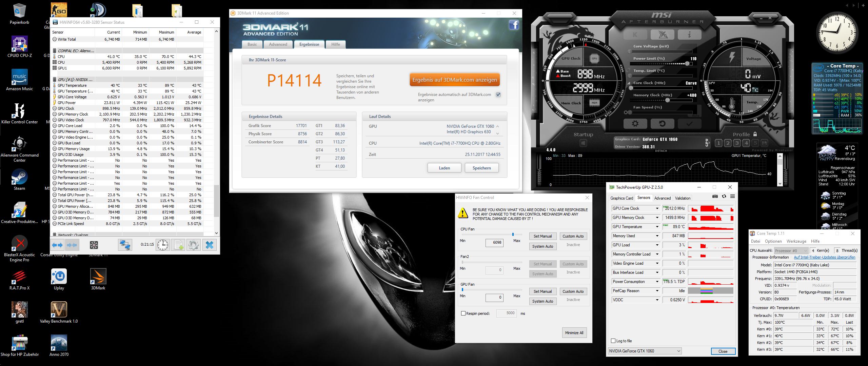
Task: Open Steam desktop shortcut
Action: [x=19, y=180]
